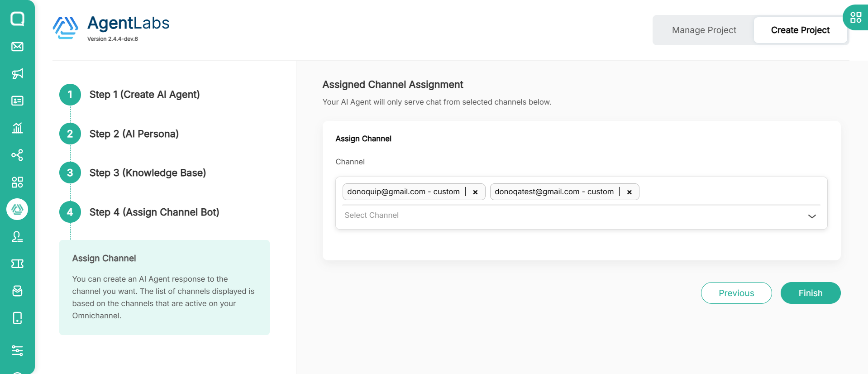Click the mobile device sidebar icon

click(x=17, y=318)
